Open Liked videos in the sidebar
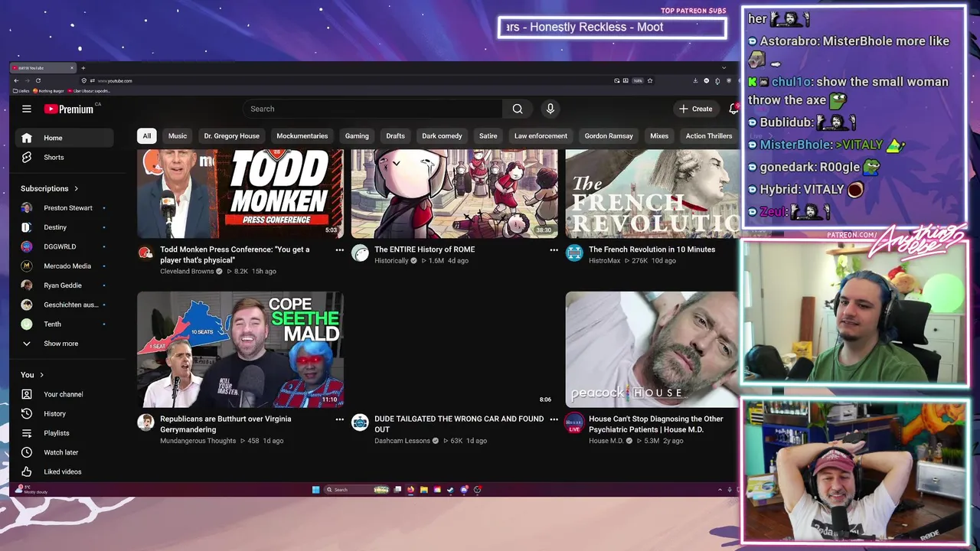This screenshot has height=551, width=980. pyautogui.click(x=64, y=471)
